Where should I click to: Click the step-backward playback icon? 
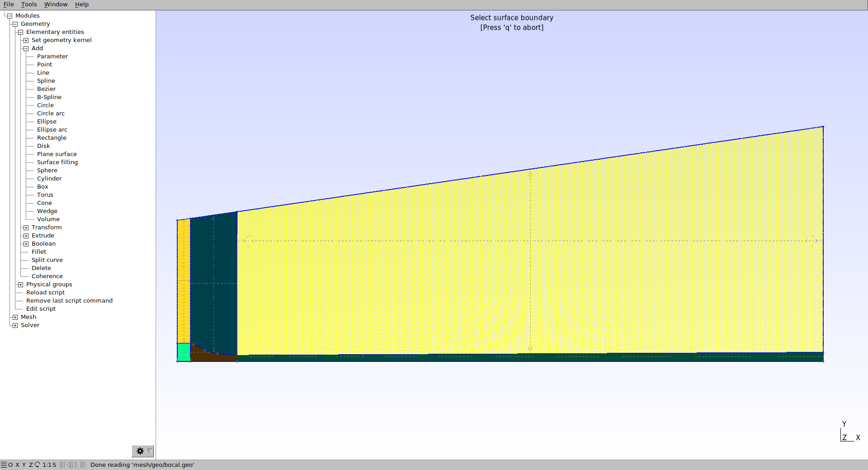(70, 465)
